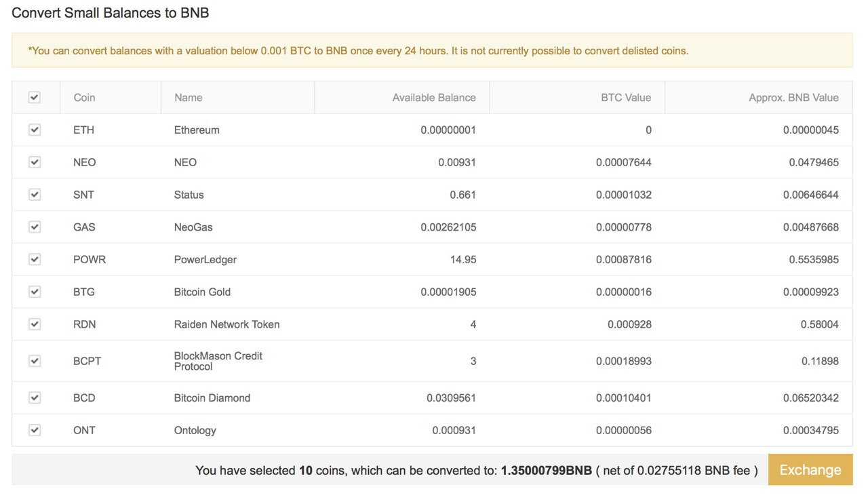Click the Raiden Network Token name

pos(226,324)
